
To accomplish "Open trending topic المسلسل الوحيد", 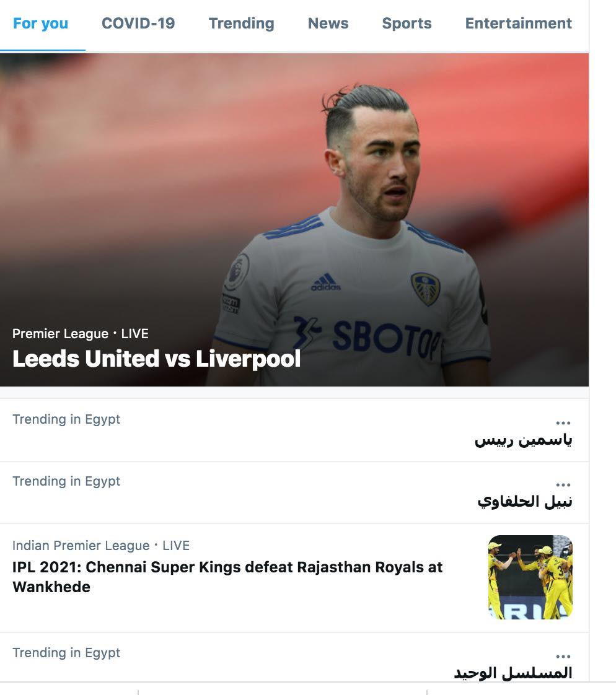I will pyautogui.click(x=513, y=673).
